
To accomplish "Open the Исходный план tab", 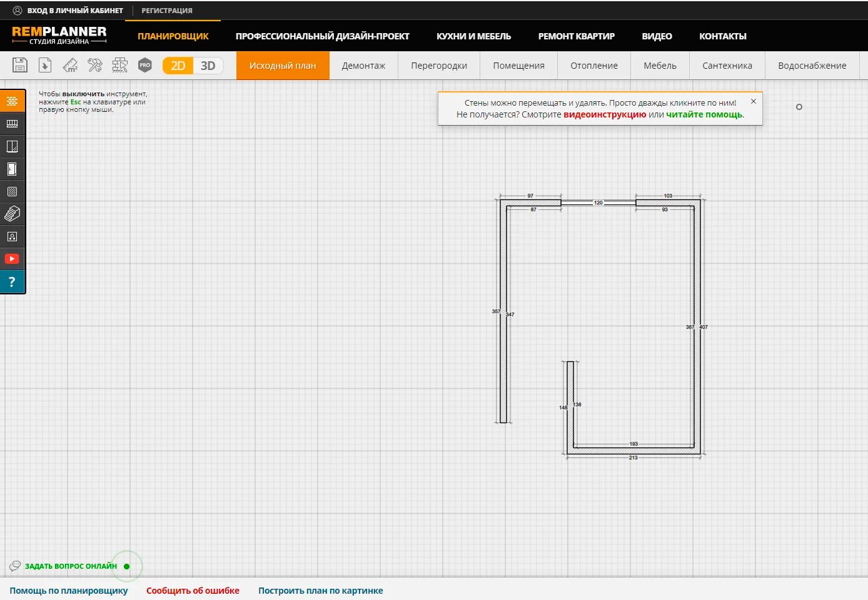I will click(283, 66).
